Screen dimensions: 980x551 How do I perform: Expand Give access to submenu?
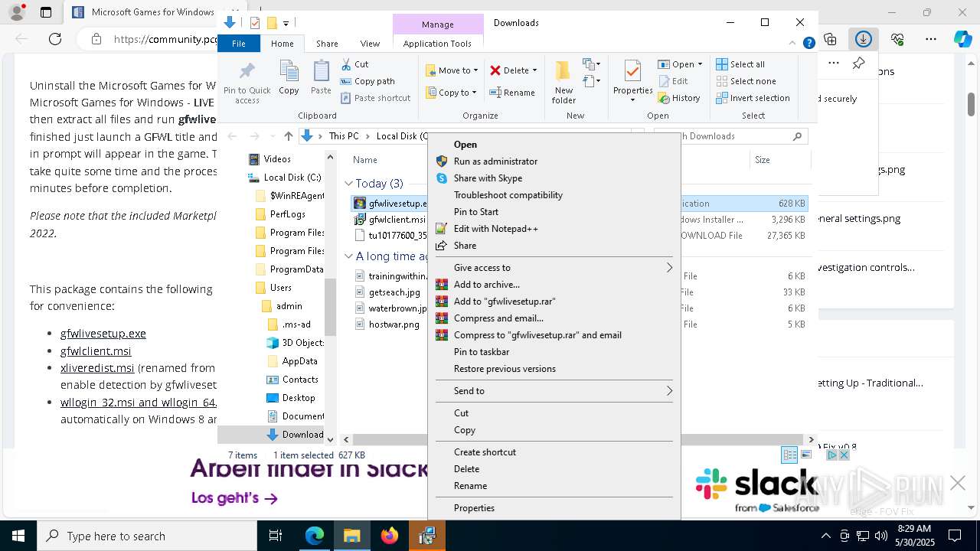point(554,268)
